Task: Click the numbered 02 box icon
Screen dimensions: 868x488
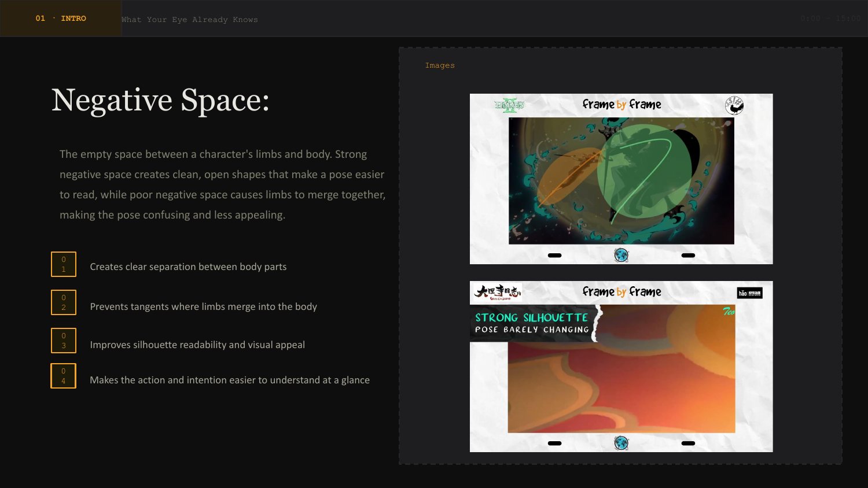Action: pos(64,302)
